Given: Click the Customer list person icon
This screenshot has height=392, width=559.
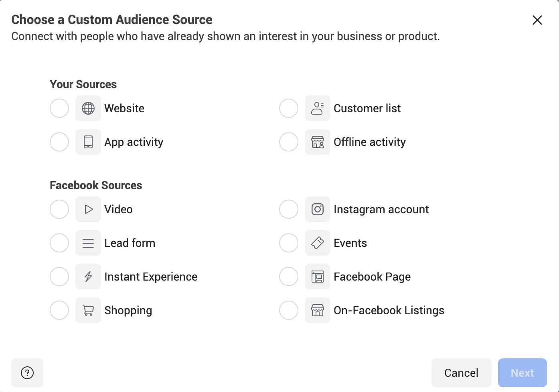Looking at the screenshot, I should pos(318,108).
